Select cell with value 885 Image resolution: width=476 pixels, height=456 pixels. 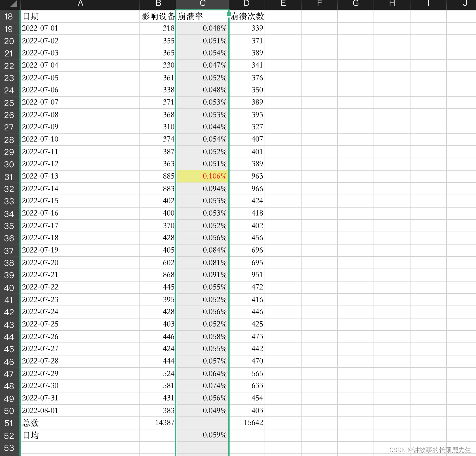158,176
